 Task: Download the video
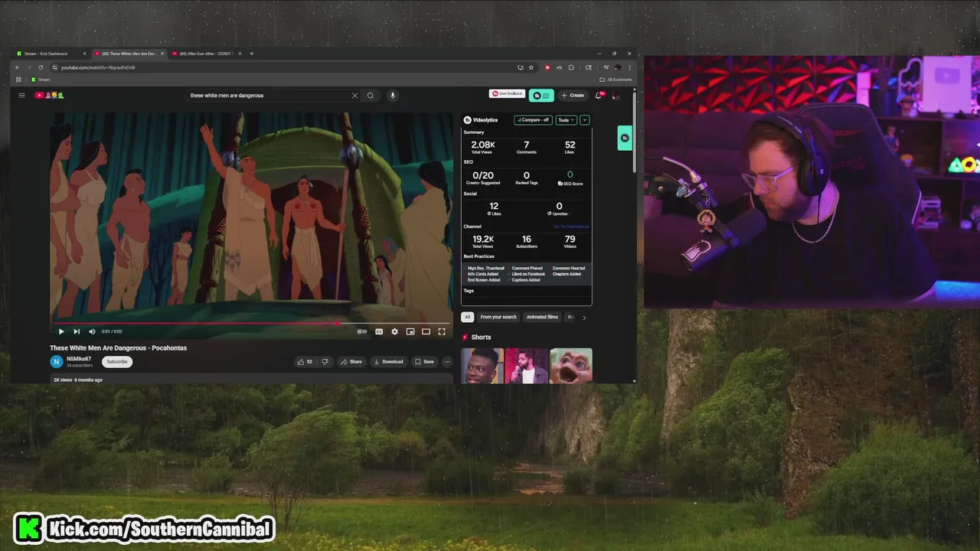click(x=388, y=361)
